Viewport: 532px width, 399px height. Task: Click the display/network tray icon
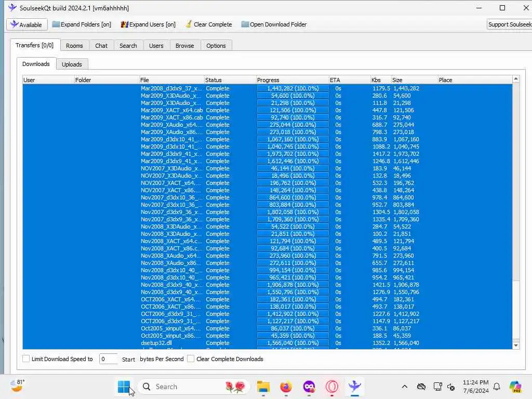click(x=437, y=387)
